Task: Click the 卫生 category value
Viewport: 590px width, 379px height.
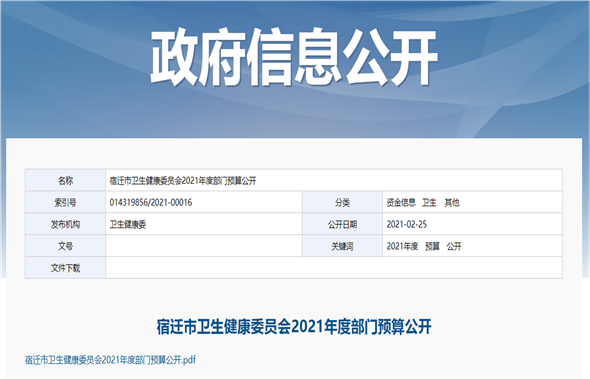Action: coord(429,202)
